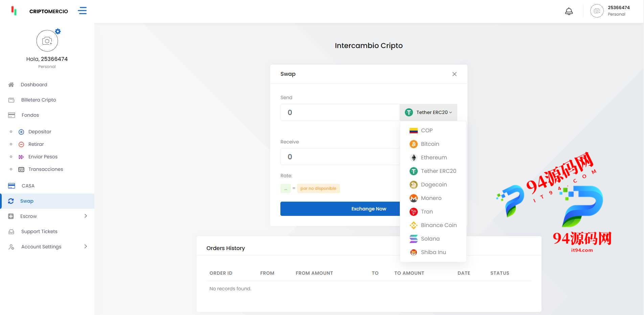Click the Dogecoin logo in dropdown
Viewport: 644px width, 315px height.
click(414, 185)
